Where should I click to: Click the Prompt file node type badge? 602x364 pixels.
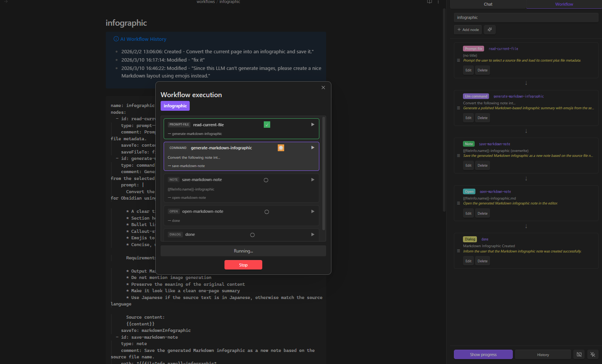[x=474, y=49]
